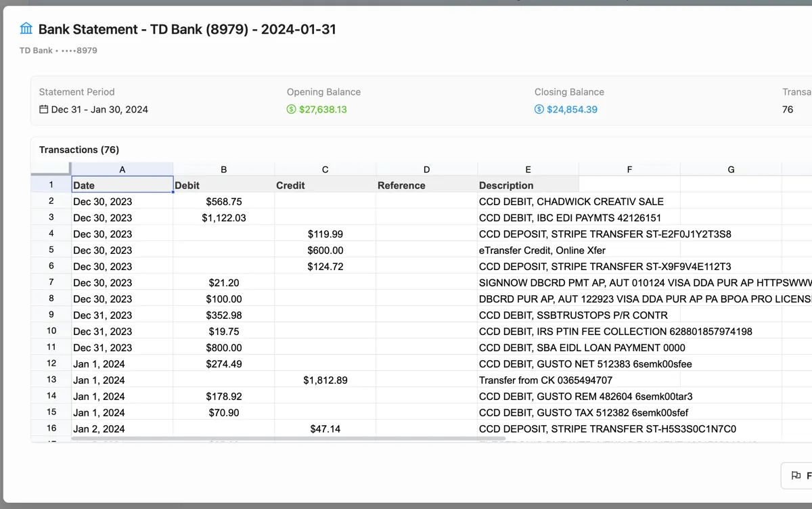Image resolution: width=812 pixels, height=509 pixels.
Task: Click the flag icon button at bottom right
Action: (x=796, y=475)
